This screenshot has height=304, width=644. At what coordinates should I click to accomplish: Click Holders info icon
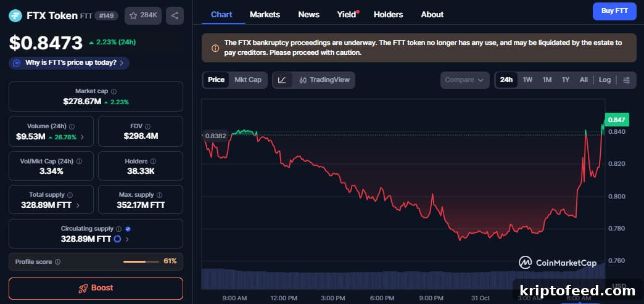153,162
